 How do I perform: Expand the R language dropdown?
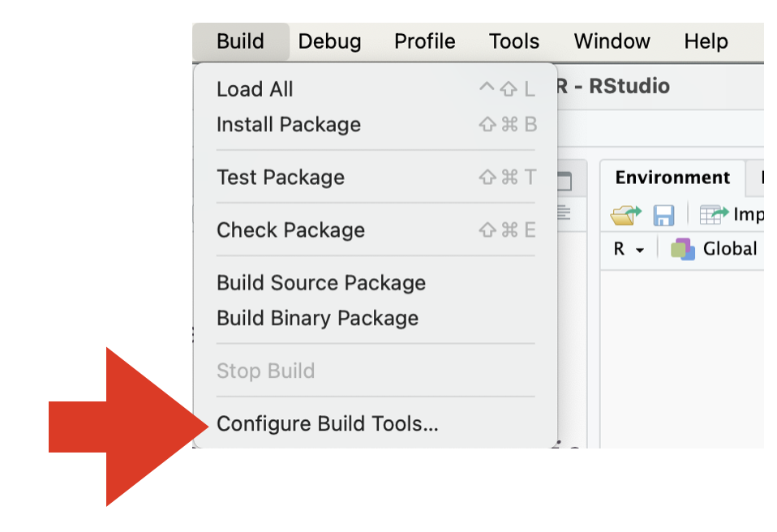click(x=629, y=249)
